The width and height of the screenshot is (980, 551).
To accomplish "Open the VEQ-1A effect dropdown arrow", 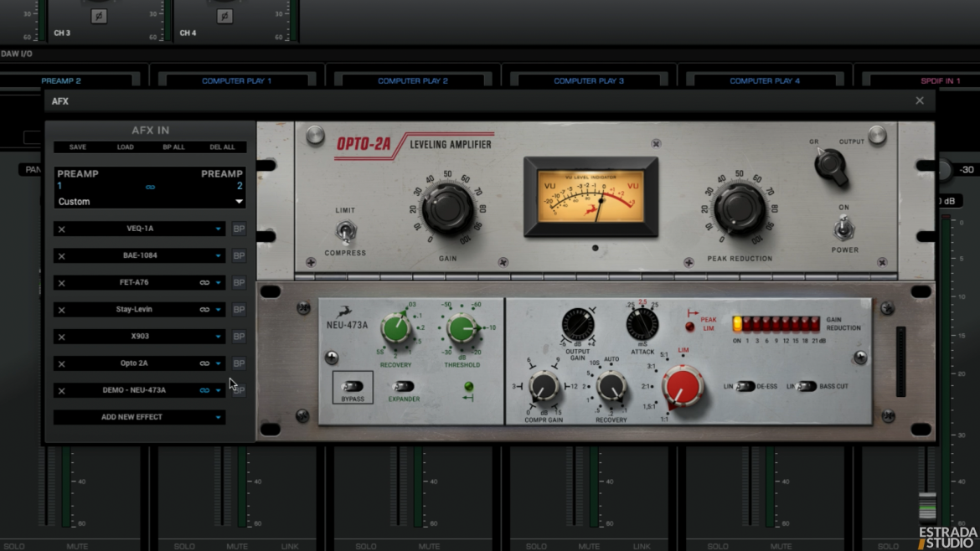I will point(218,229).
